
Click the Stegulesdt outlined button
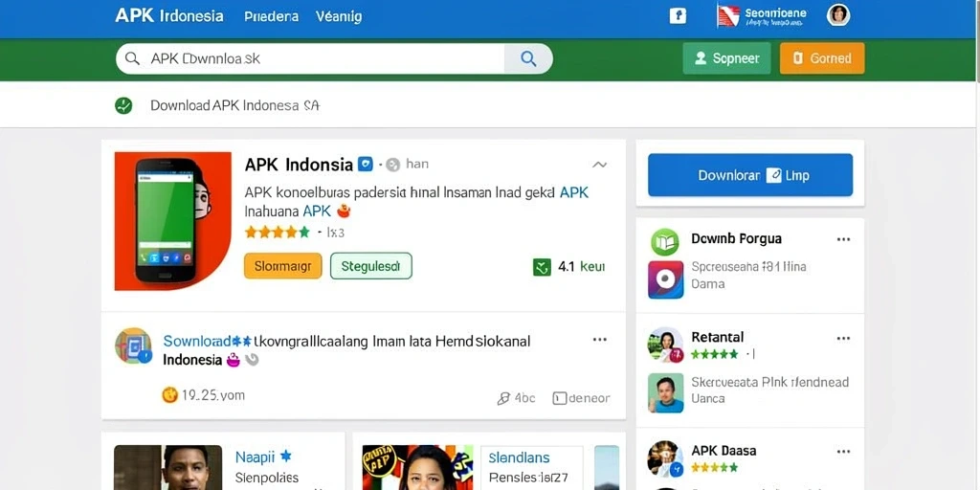pyautogui.click(x=371, y=266)
